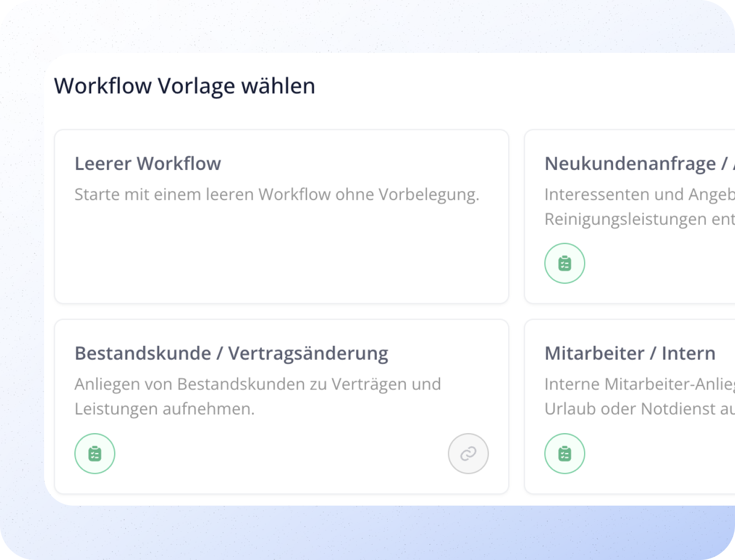Screen dimensions: 735x560
Task: Click the heading Workflow Vorlage wählen
Action: [185, 85]
